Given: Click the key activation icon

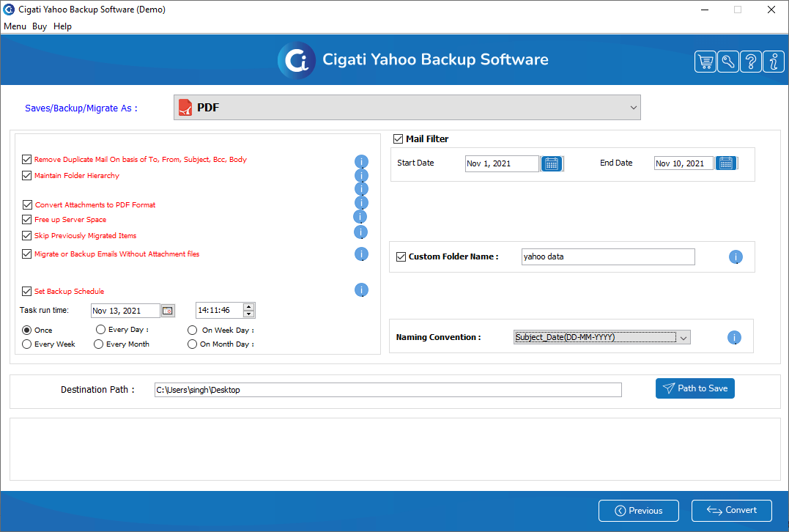Looking at the screenshot, I should (x=728, y=62).
